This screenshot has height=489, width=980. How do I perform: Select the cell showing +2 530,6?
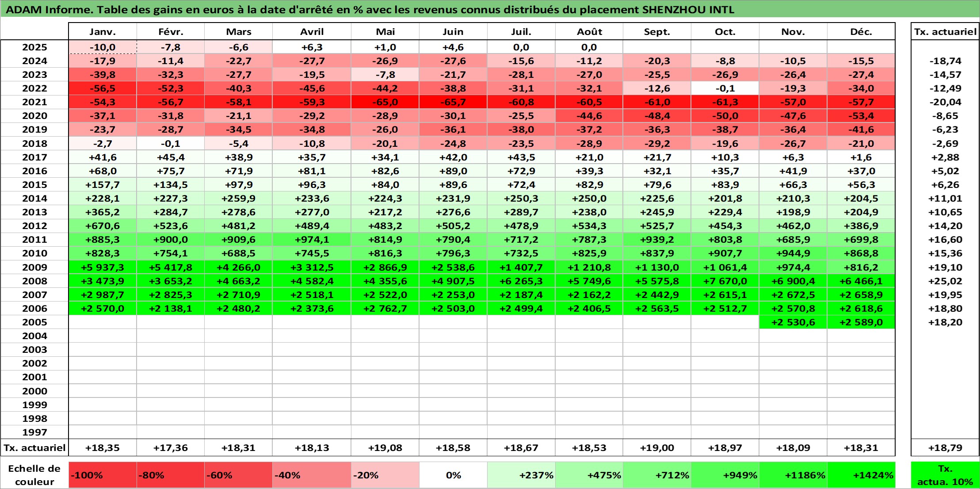pos(793,322)
